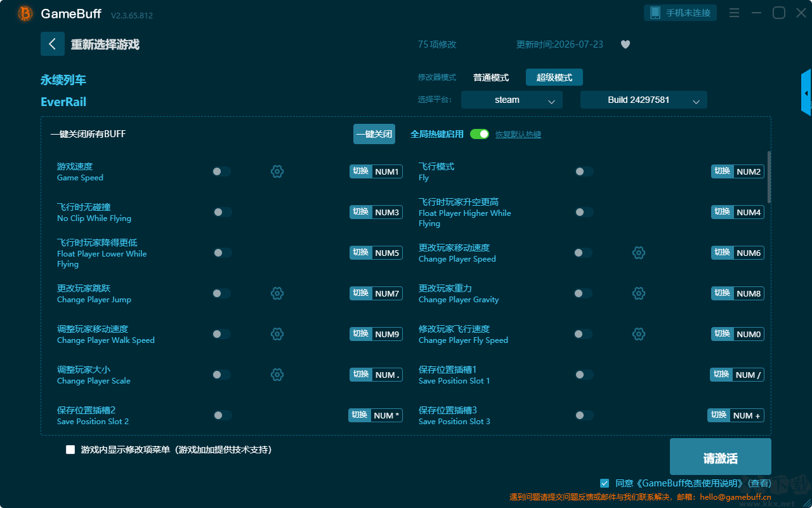This screenshot has height=508, width=812.
Task: Toggle Change Player Jump switch
Action: (x=221, y=293)
